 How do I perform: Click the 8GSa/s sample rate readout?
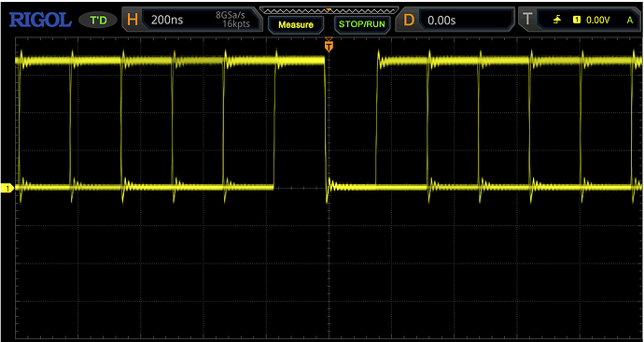point(230,15)
